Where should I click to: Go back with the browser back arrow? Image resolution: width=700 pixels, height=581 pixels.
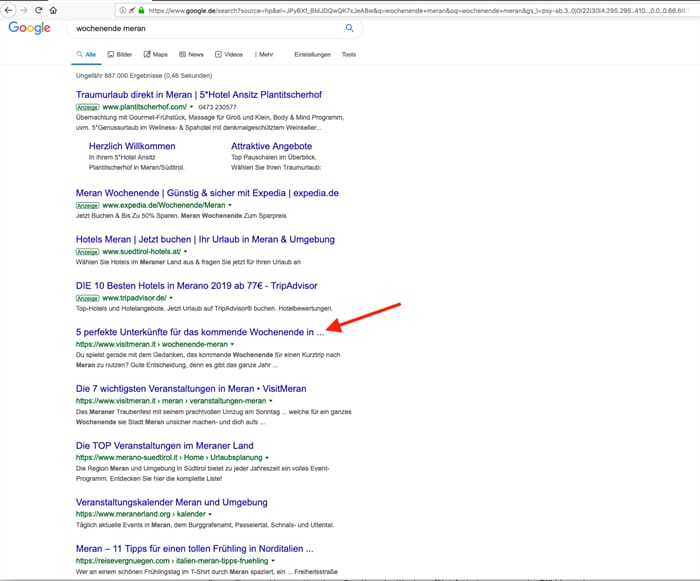(8, 10)
